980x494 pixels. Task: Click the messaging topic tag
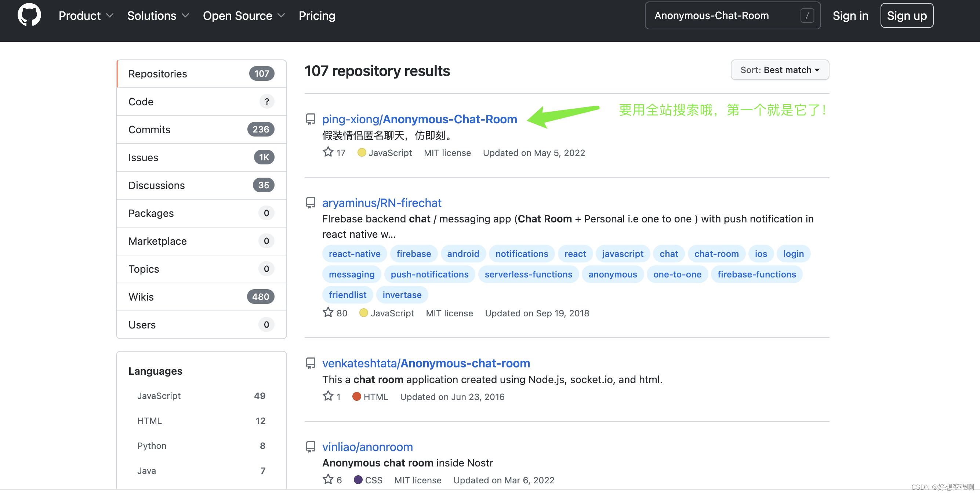pyautogui.click(x=352, y=274)
